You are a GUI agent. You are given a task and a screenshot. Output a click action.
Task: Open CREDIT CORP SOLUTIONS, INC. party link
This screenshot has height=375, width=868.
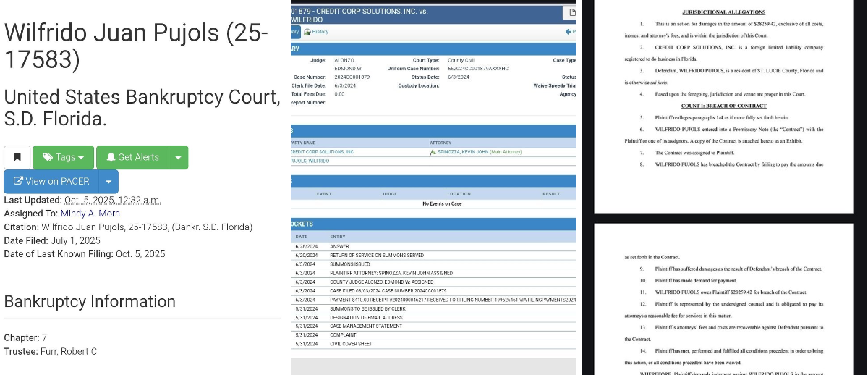(x=323, y=152)
